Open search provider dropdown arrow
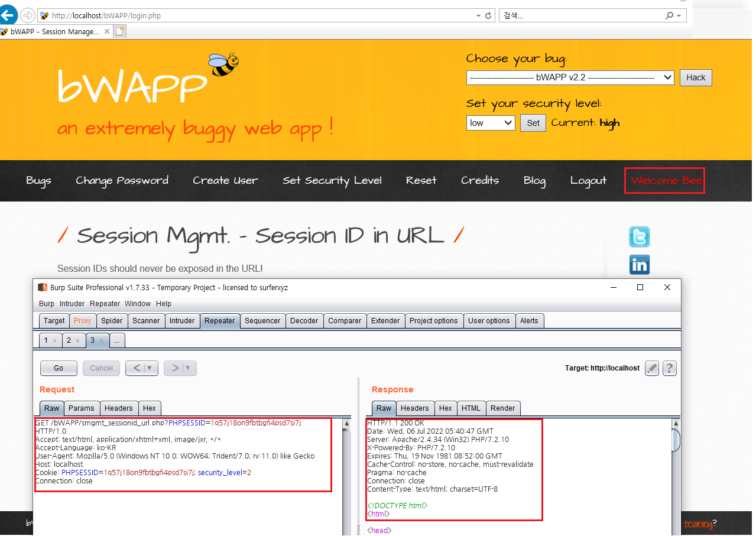Viewport: 756px width, 536px height. click(679, 16)
